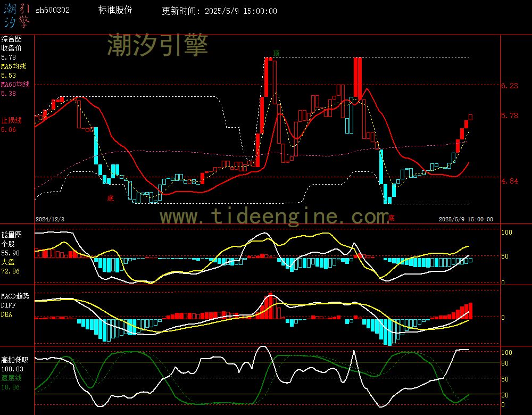The height and width of the screenshot is (415, 532).
Task: Click the green 速度线 legend label
Action: pos(12,378)
